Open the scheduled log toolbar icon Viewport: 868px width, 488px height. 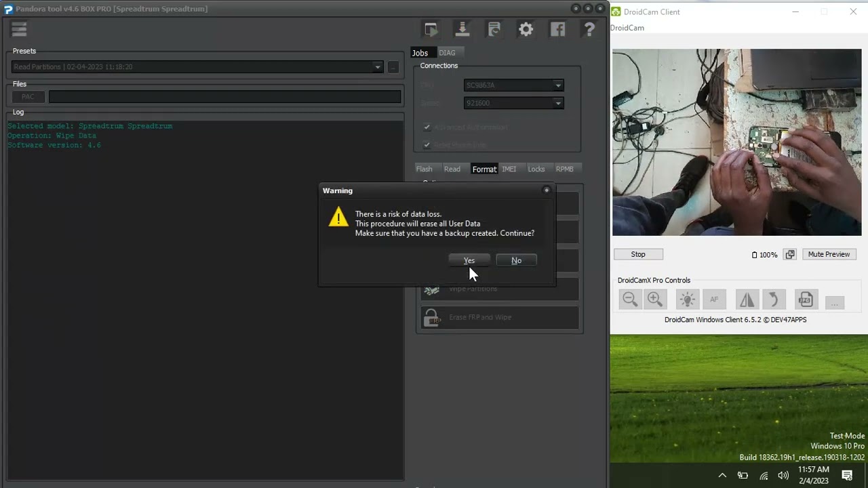click(x=494, y=29)
